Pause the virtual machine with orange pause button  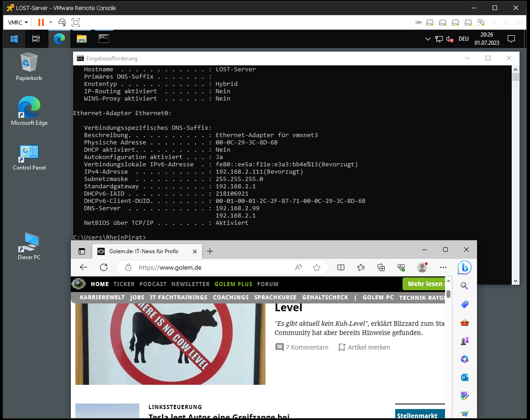(41, 23)
